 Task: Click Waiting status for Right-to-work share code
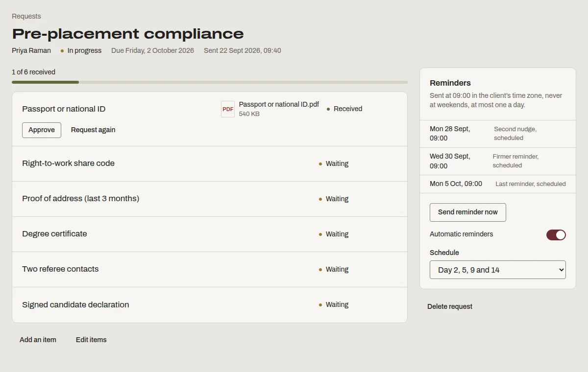pos(334,164)
